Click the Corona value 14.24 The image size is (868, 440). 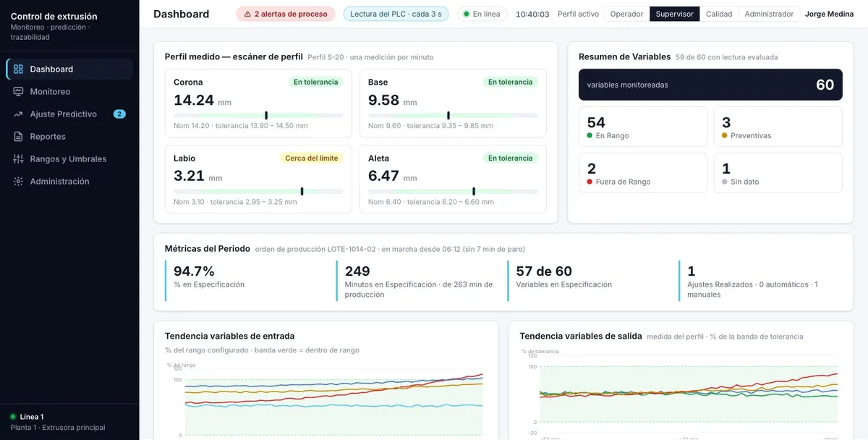click(194, 101)
